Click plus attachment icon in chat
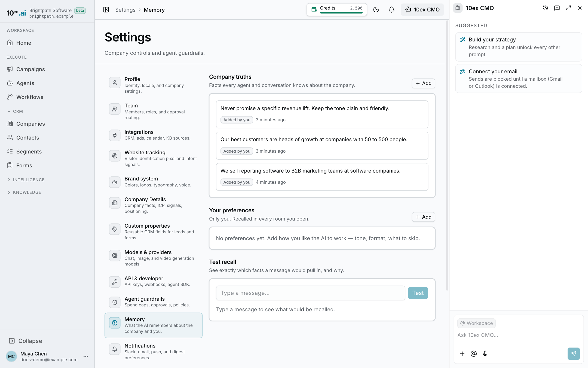The height and width of the screenshot is (368, 588). tap(462, 354)
